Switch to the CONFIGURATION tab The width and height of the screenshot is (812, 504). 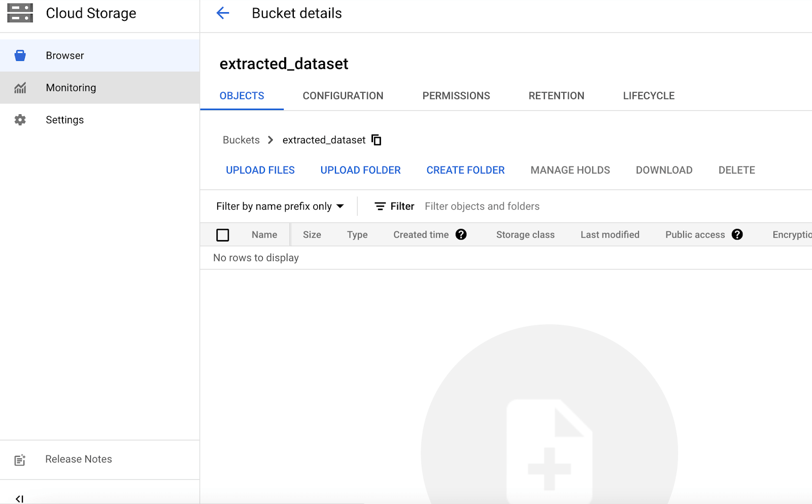coord(343,95)
